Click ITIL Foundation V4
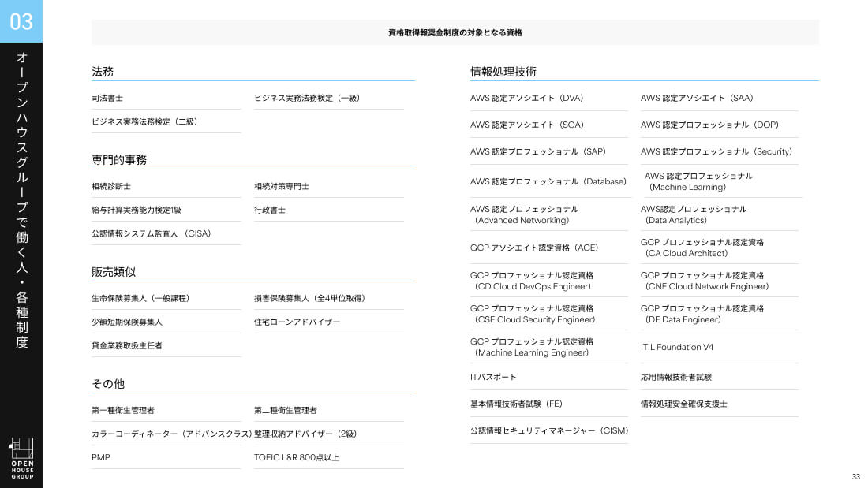This screenshot has width=868, height=488. 677,348
